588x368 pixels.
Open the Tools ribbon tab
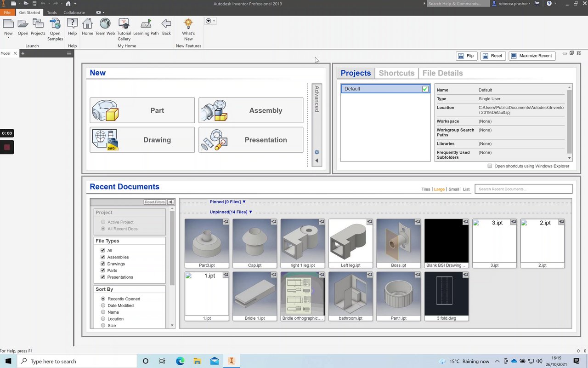pyautogui.click(x=52, y=12)
